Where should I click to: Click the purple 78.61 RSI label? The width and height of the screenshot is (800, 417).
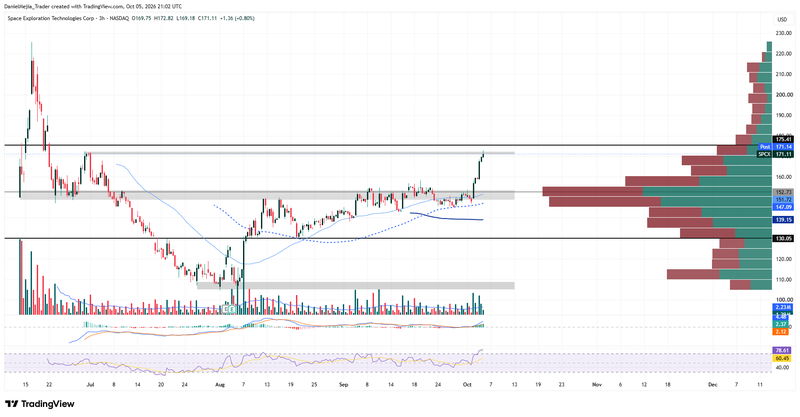point(782,351)
